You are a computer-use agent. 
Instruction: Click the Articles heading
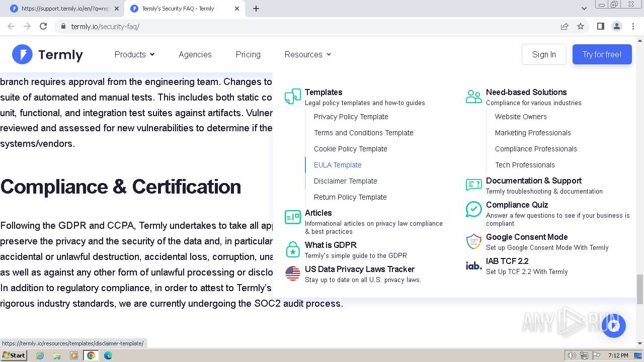pyautogui.click(x=318, y=213)
